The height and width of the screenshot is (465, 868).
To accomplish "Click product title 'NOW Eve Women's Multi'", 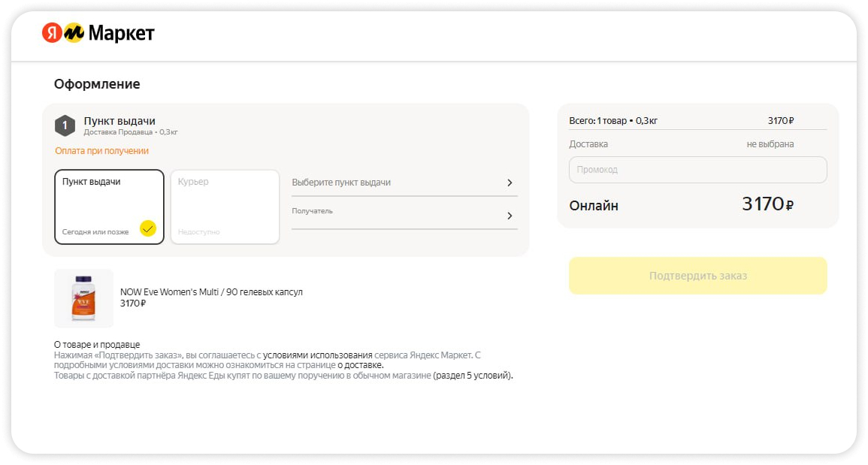I will pyautogui.click(x=211, y=291).
